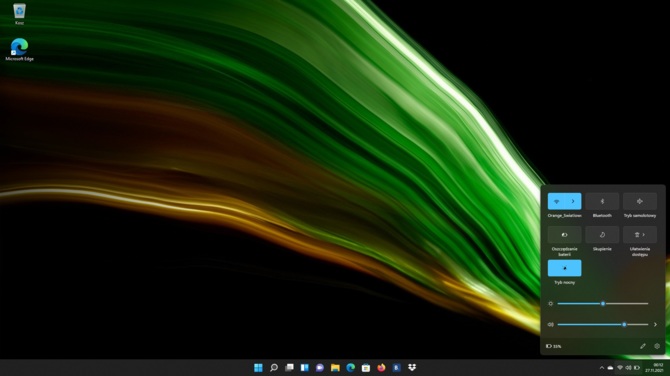The width and height of the screenshot is (670, 376).
Task: Open Task View on the taskbar
Action: pos(289,367)
